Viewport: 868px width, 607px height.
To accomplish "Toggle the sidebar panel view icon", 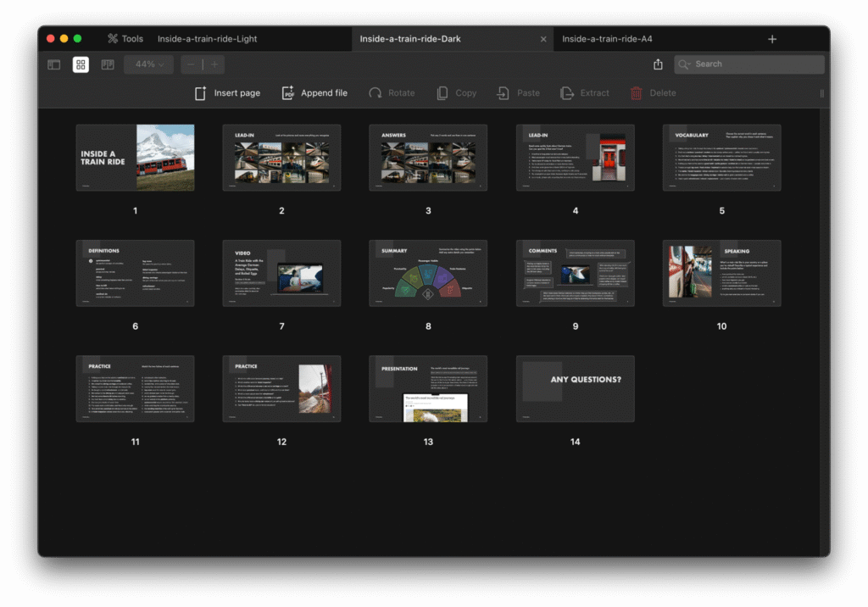I will 53,64.
